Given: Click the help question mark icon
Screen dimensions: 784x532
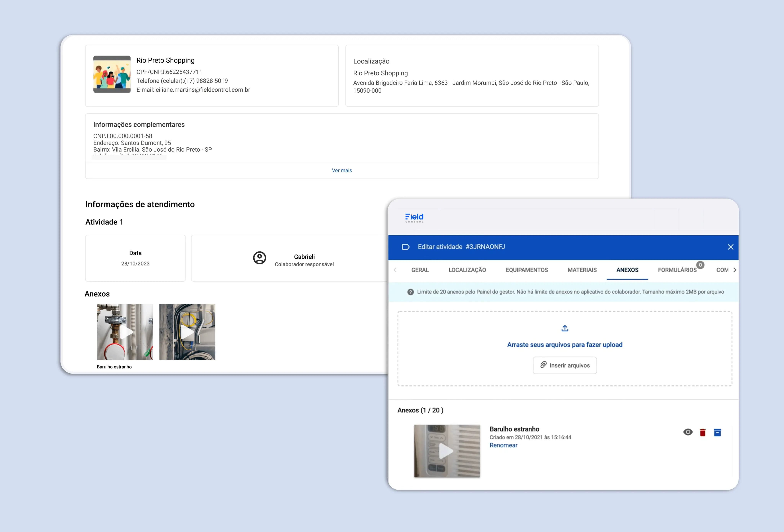Looking at the screenshot, I should click(x=410, y=292).
